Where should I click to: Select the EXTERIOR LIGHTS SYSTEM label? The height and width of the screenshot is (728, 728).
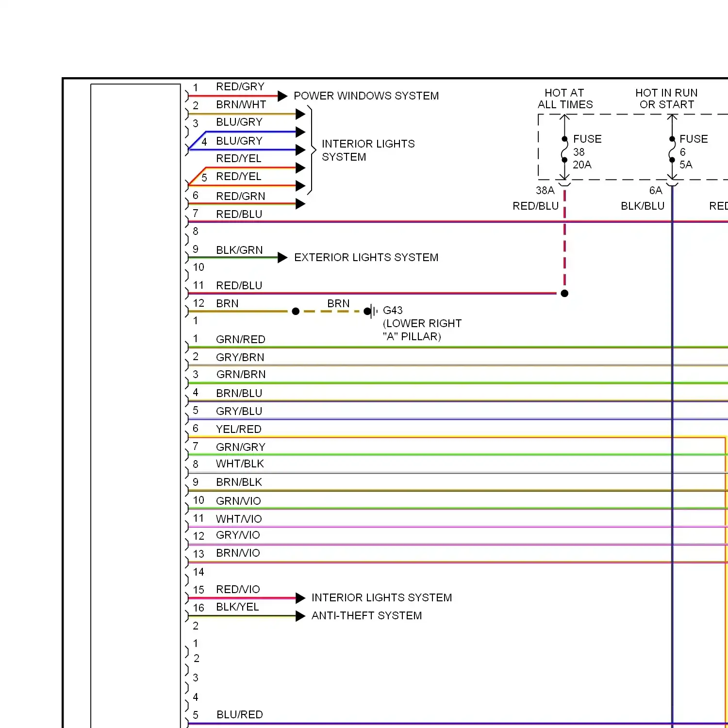(x=366, y=257)
